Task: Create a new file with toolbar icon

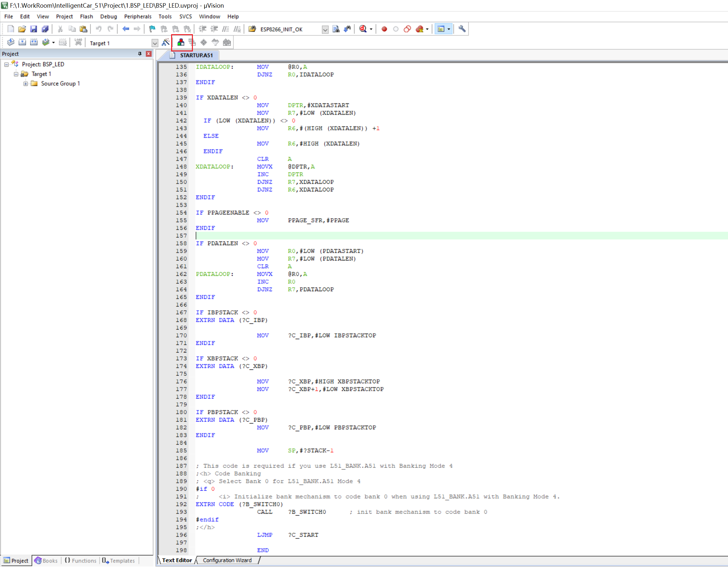Action: [x=11, y=29]
